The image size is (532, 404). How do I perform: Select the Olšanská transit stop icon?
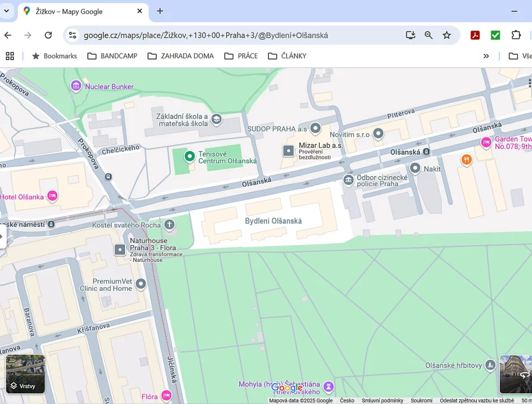[427, 152]
